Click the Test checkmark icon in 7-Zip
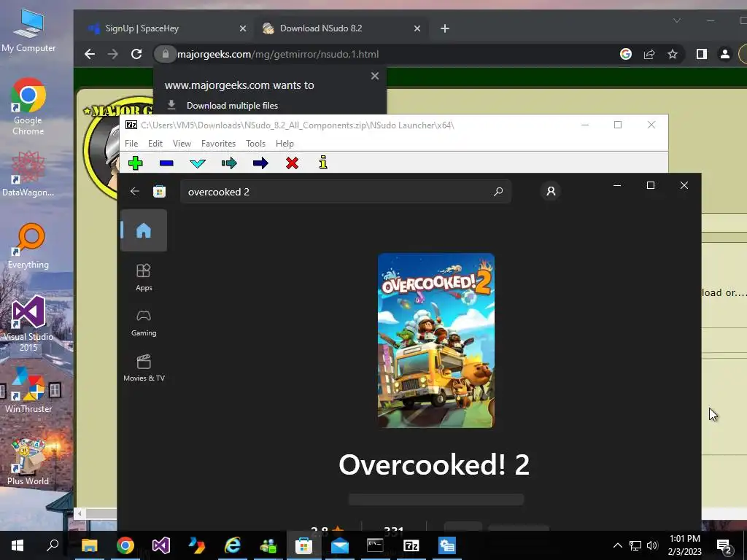The image size is (747, 560). tap(197, 163)
